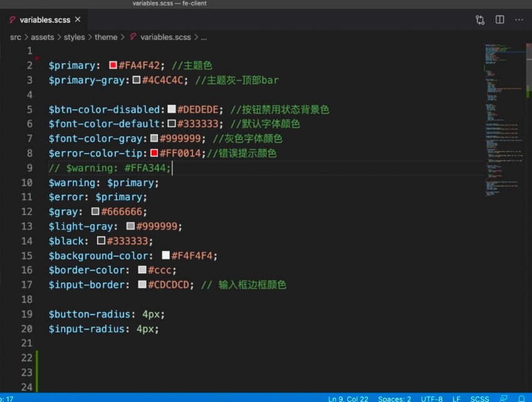532x402 pixels.
Task: Open More Actions ellipsis menu
Action: 519,20
